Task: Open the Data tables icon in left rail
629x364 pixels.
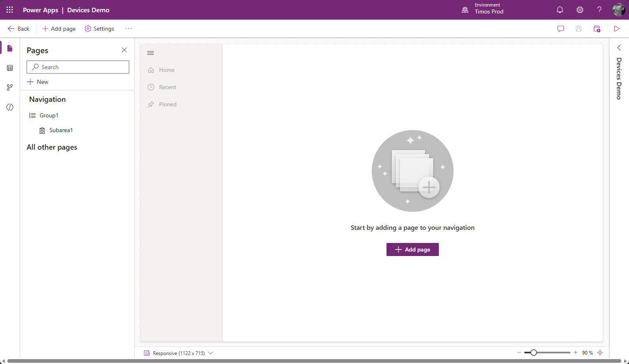Action: (x=10, y=68)
